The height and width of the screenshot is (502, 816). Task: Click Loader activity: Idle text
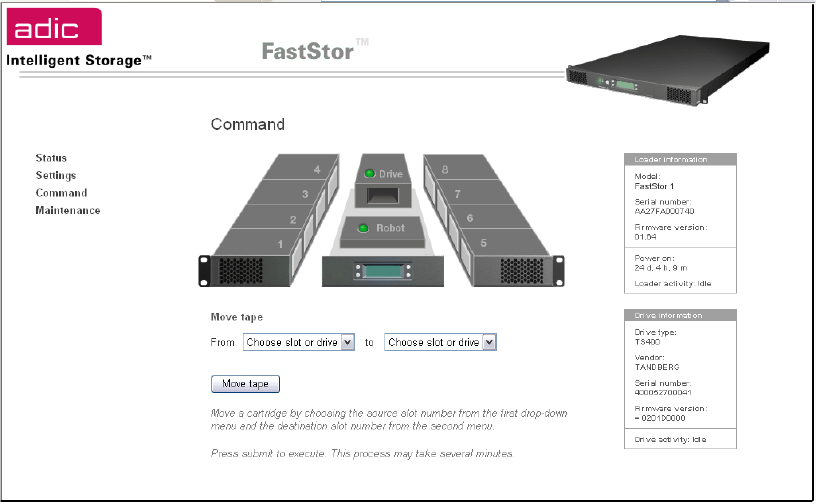click(x=672, y=284)
